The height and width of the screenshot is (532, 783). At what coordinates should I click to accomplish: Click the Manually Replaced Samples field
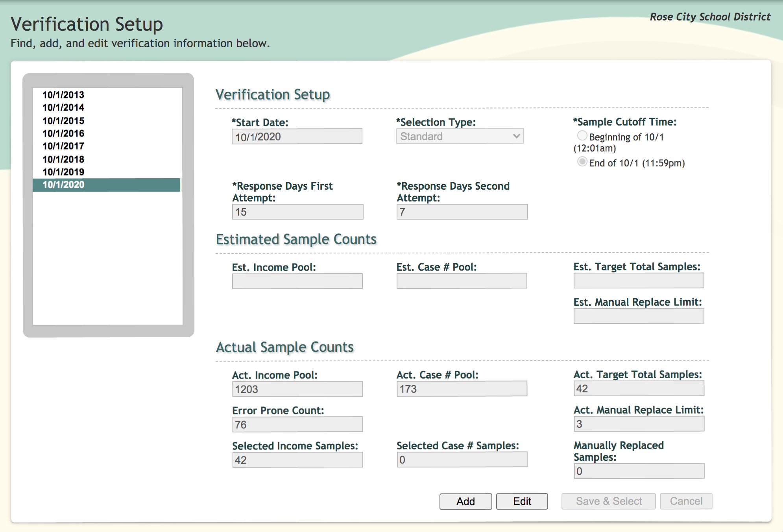pyautogui.click(x=639, y=471)
